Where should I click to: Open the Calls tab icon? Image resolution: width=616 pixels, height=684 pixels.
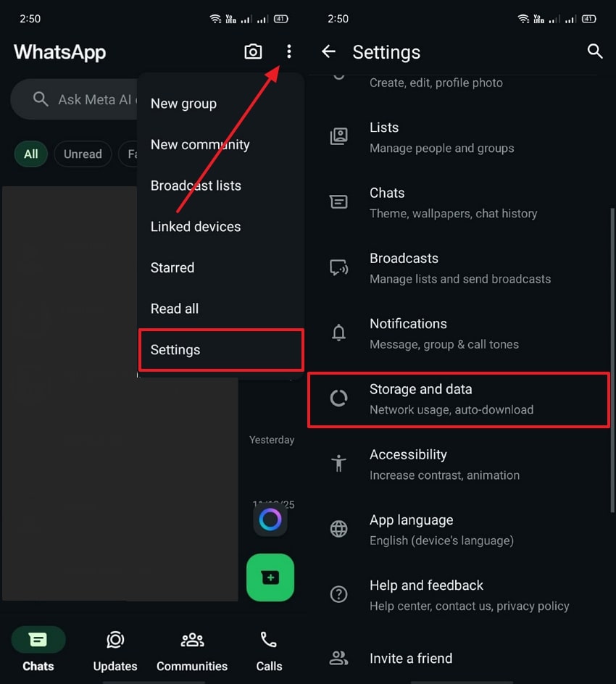(x=269, y=640)
